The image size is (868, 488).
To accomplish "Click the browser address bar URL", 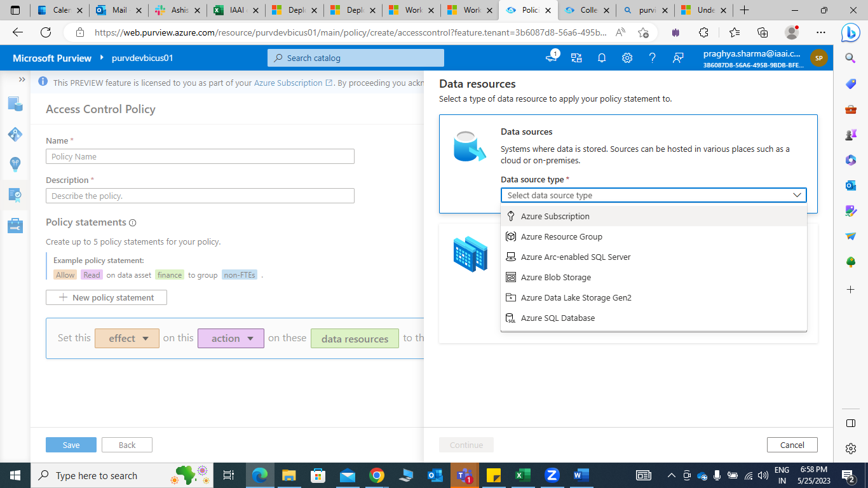I will click(350, 33).
